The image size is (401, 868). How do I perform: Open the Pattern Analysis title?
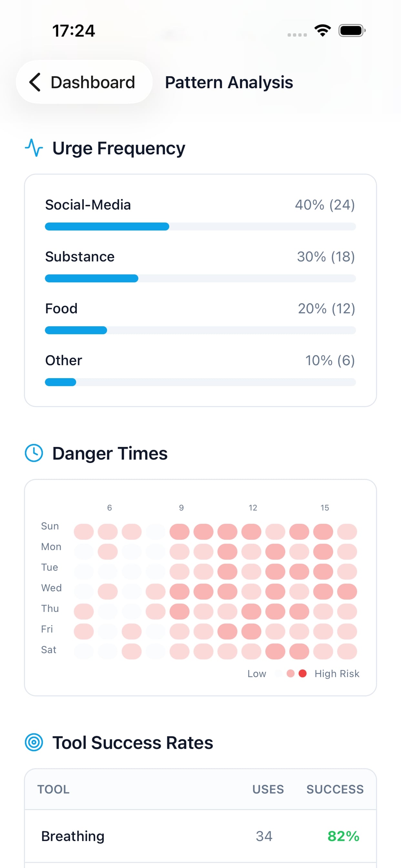click(229, 82)
